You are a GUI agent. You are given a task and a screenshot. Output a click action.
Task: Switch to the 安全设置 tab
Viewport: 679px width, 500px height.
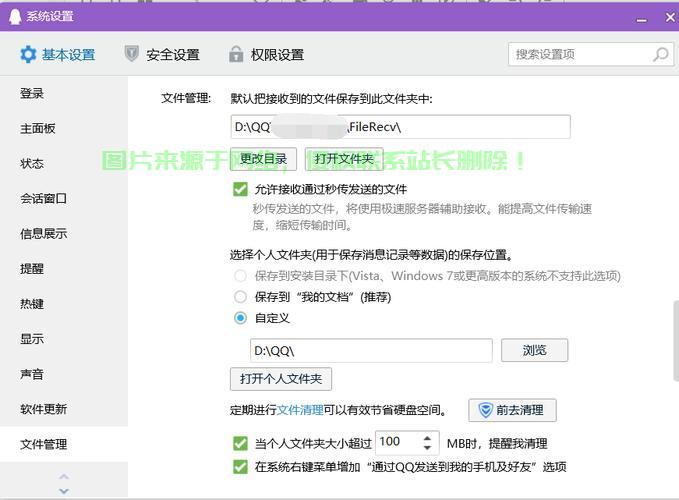coord(162,55)
